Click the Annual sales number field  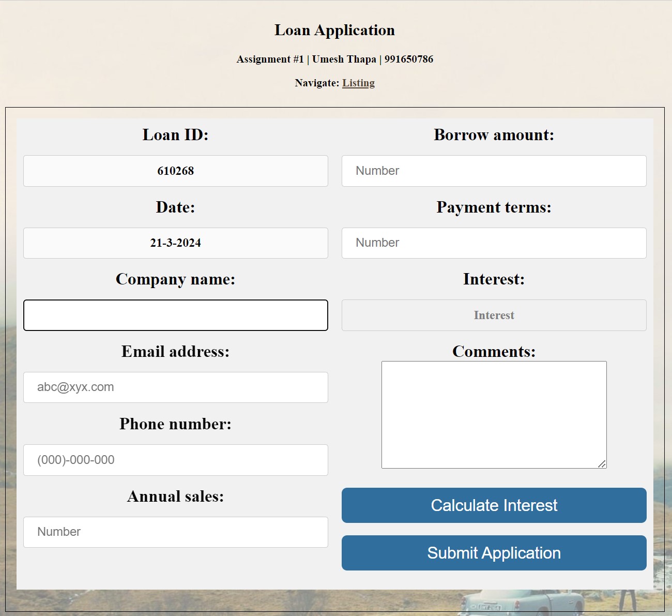pyautogui.click(x=176, y=532)
